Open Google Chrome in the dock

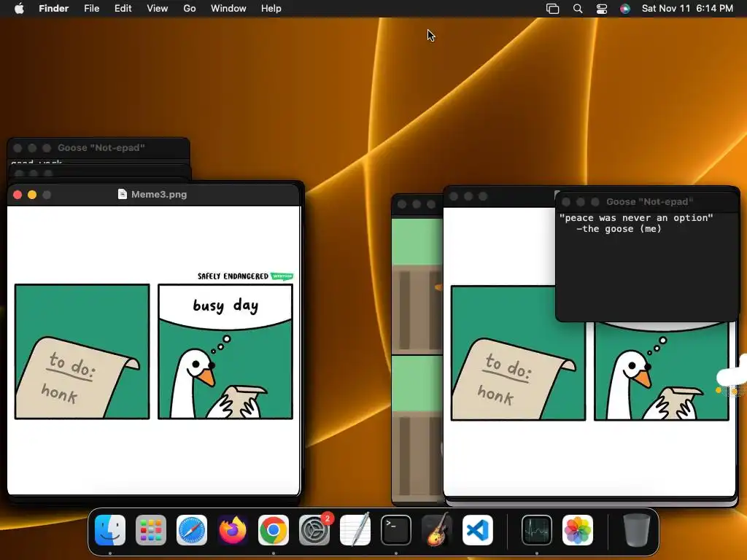(274, 530)
